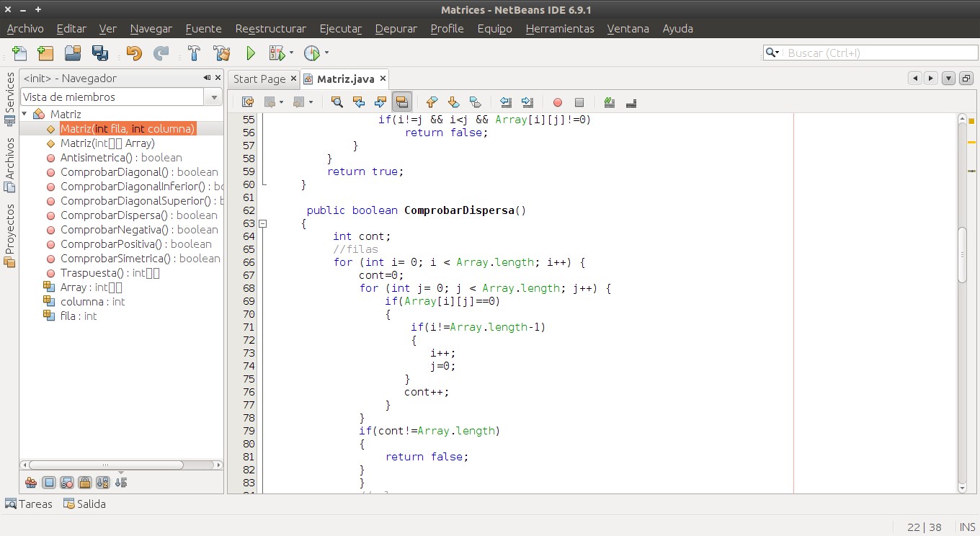Screen dimensions: 980x536
Task: Open the New Project dialog
Action: [44, 53]
